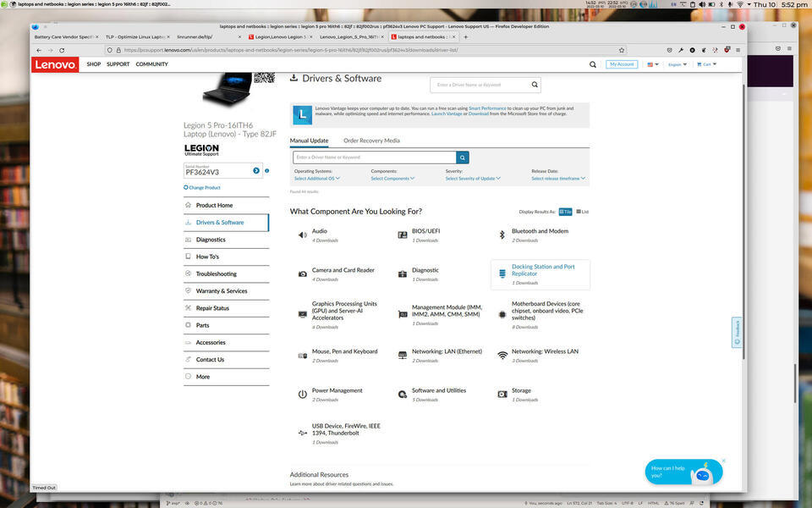Open a new Firefox tab

click(465, 36)
